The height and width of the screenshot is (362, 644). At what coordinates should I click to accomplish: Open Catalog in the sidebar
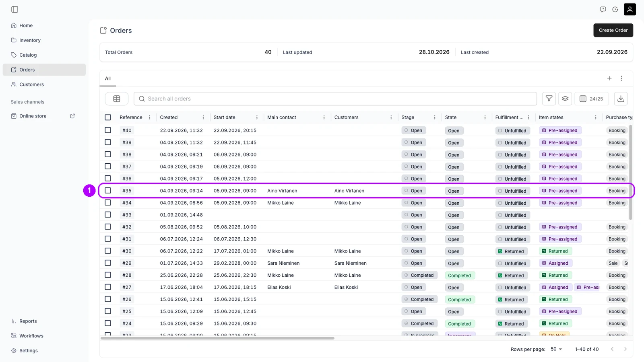coord(44,55)
